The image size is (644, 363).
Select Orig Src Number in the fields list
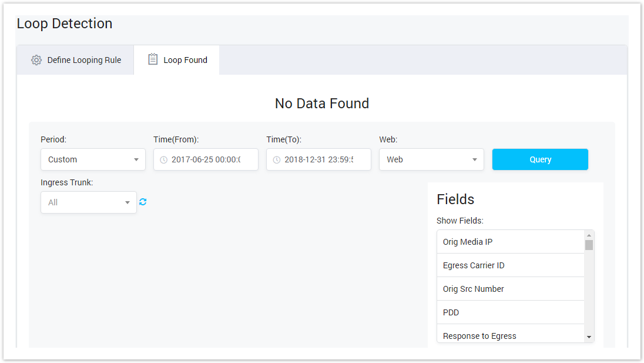[x=510, y=289]
